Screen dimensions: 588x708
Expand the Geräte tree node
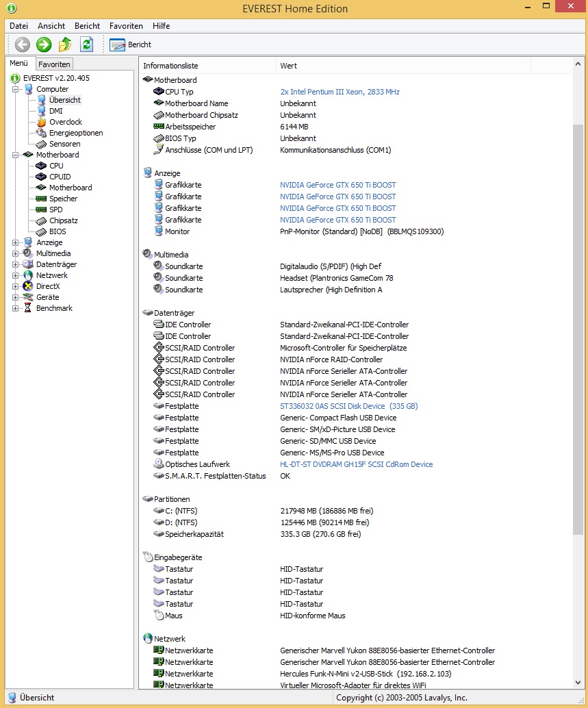15,298
